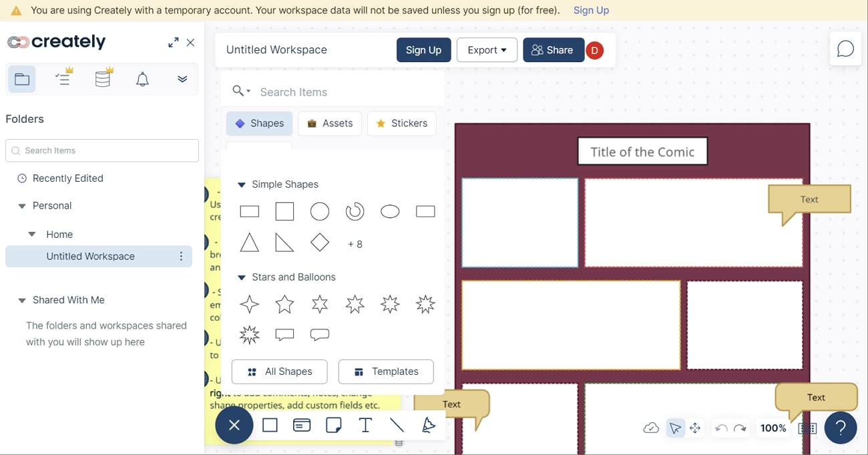Open the notifications bell icon
The height and width of the screenshot is (455, 868).
(x=142, y=80)
